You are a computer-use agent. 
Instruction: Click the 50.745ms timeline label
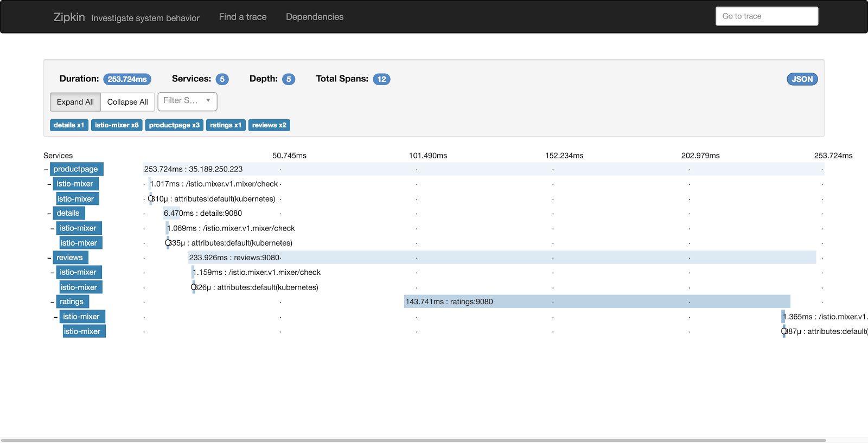click(x=289, y=156)
